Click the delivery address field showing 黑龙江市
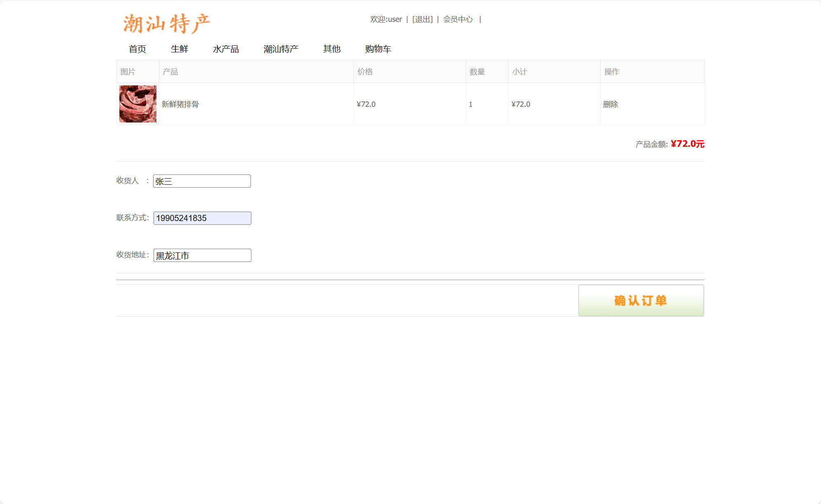 (x=202, y=255)
